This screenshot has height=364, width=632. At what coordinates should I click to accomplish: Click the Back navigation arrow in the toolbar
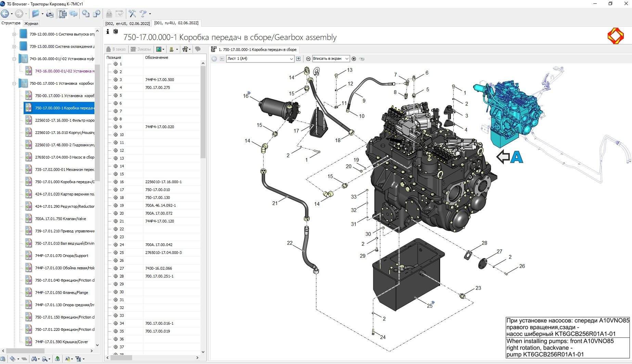click(5, 14)
